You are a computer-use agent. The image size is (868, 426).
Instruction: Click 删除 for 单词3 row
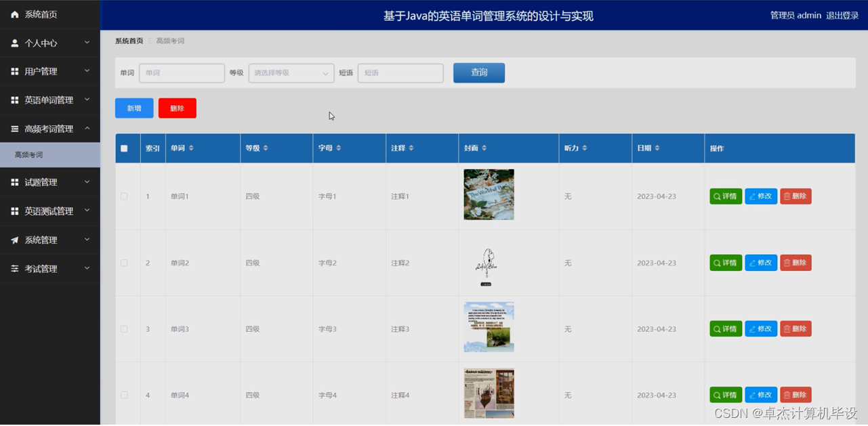pyautogui.click(x=795, y=329)
